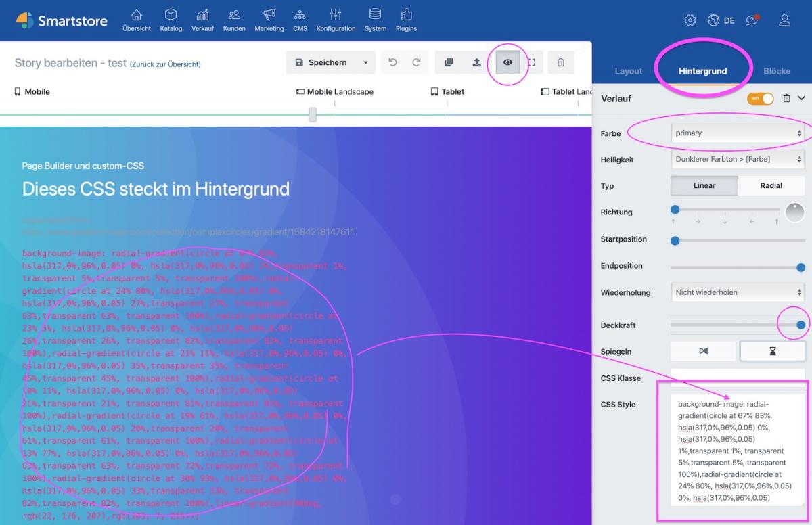Click the upload/export story icon

tap(476, 62)
